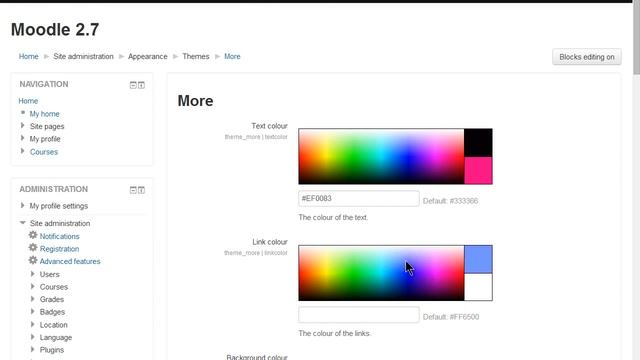The height and width of the screenshot is (360, 640).
Task: Expand Courses arrow under Site administration
Action: pyautogui.click(x=33, y=287)
